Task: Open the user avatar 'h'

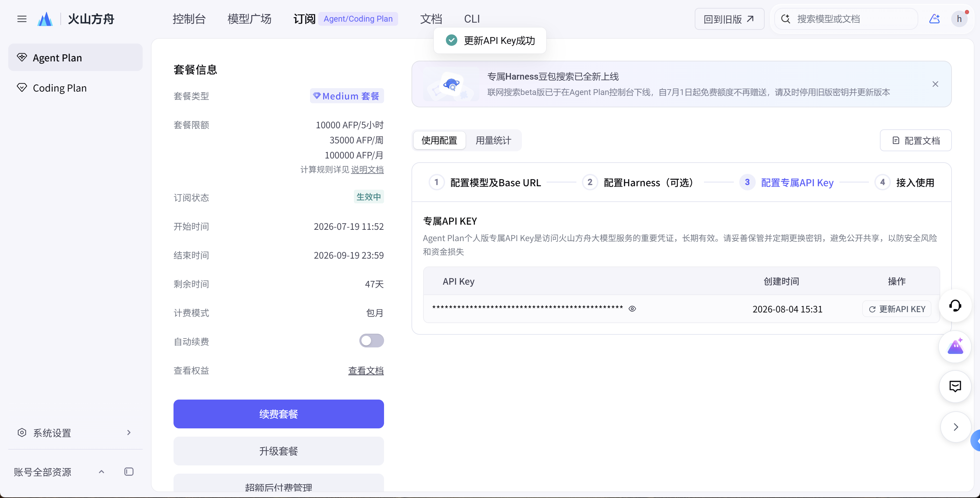Action: pyautogui.click(x=959, y=19)
